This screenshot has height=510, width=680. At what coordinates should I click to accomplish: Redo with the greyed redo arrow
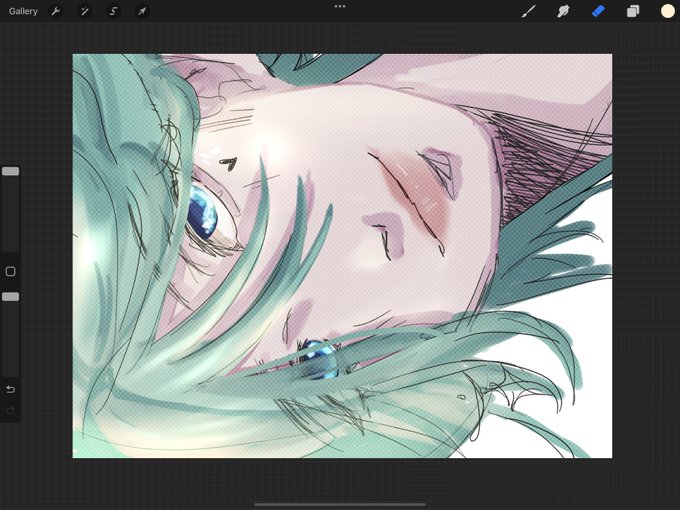[10, 410]
